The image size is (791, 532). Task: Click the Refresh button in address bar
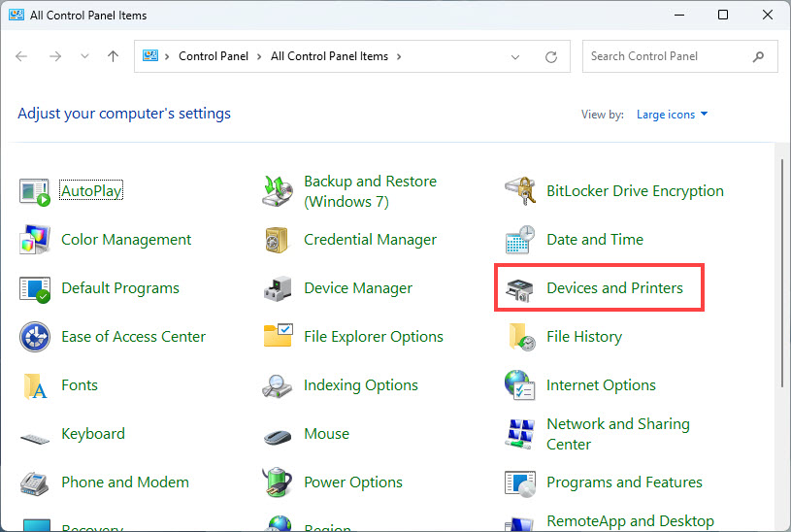(x=552, y=56)
